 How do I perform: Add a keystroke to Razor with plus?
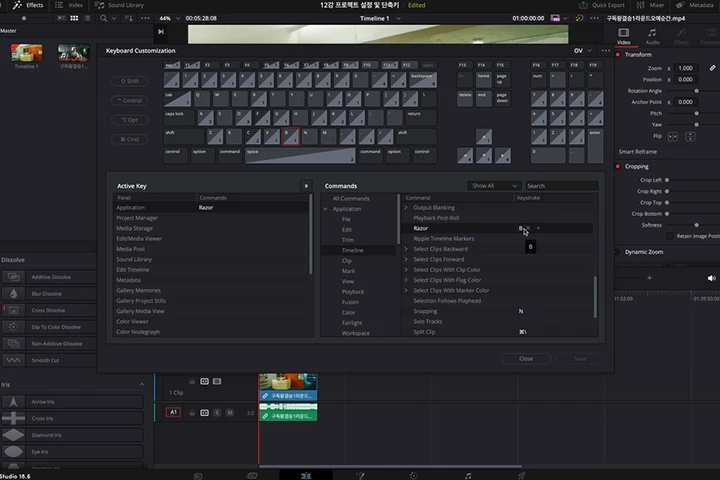tap(538, 228)
